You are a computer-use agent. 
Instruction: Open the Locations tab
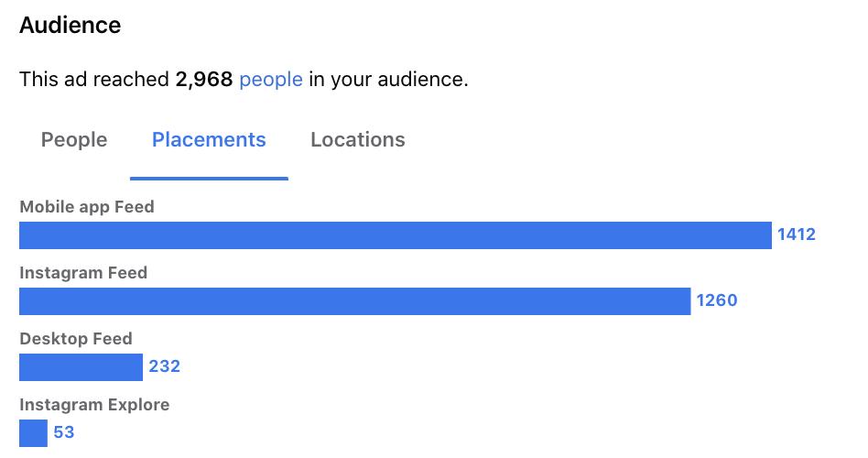(358, 139)
